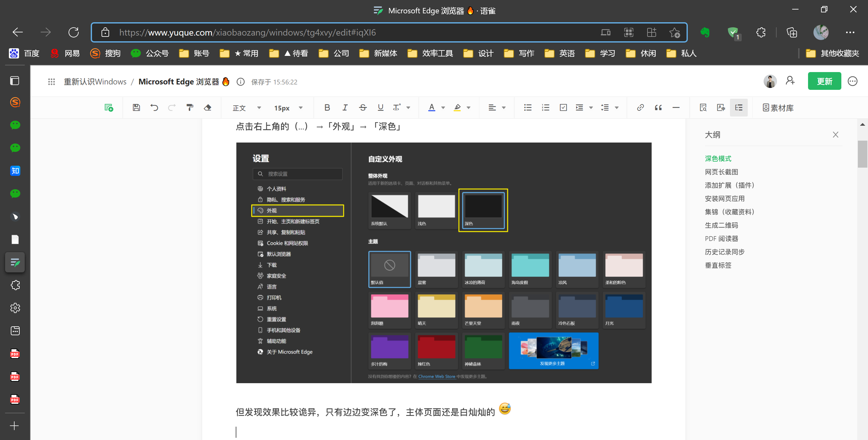The height and width of the screenshot is (440, 868).
Task: Expand the line spacing dropdown
Action: coord(617,108)
